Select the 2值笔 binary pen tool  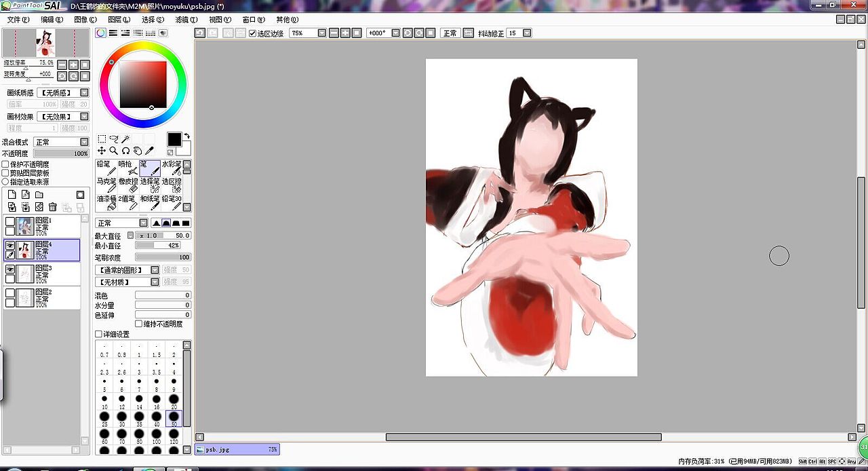[x=127, y=203]
